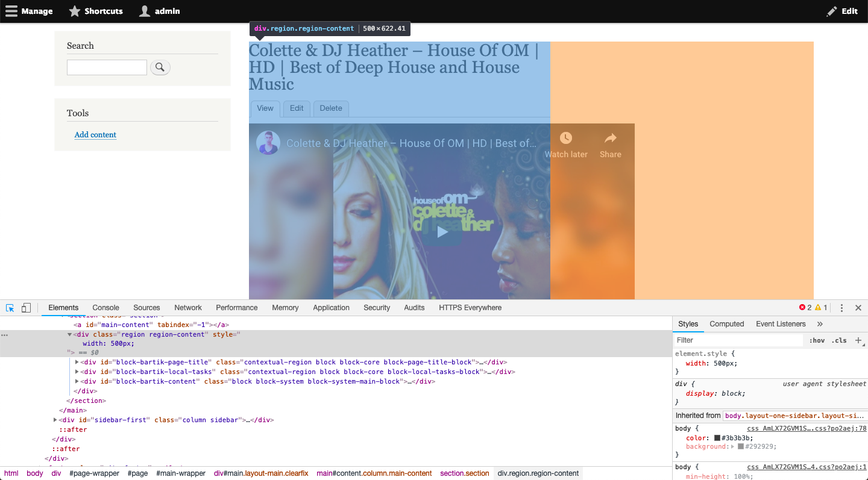The height and width of the screenshot is (480, 868).
Task: Click the page Delete tab
Action: coord(331,108)
